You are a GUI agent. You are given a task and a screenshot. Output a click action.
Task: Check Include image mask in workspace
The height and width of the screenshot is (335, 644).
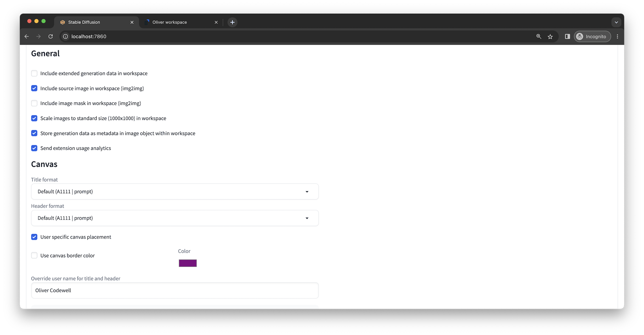coord(34,103)
